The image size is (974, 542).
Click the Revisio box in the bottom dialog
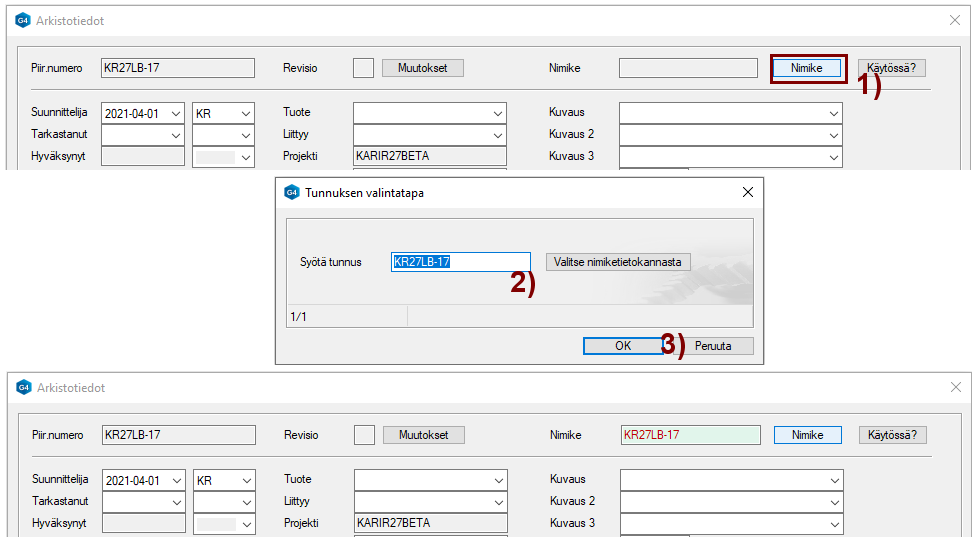click(365, 435)
